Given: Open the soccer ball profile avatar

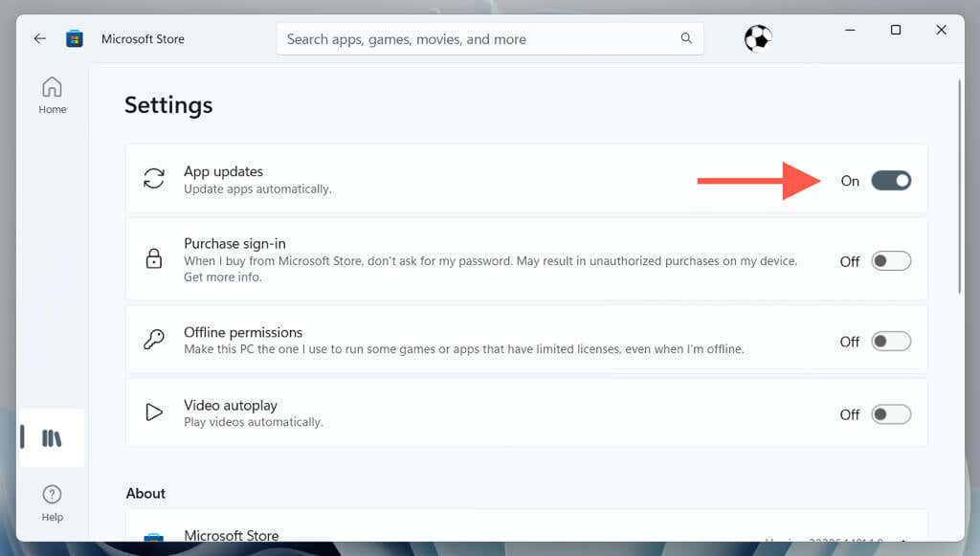Looking at the screenshot, I should pos(758,38).
